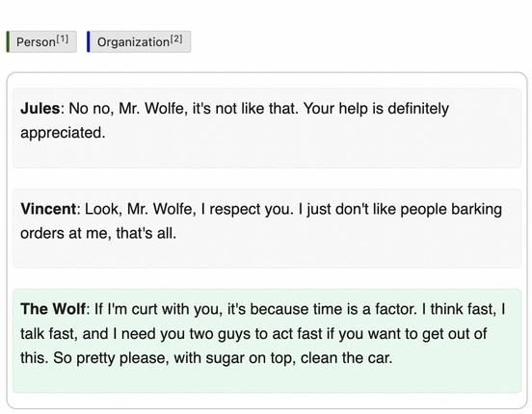This screenshot has height=414, width=532.
Task: Select the speaker name Jules
Action: (40, 109)
